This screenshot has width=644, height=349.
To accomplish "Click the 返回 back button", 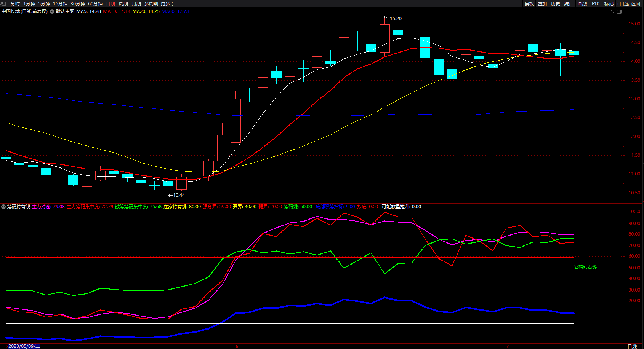I will coord(636,4).
